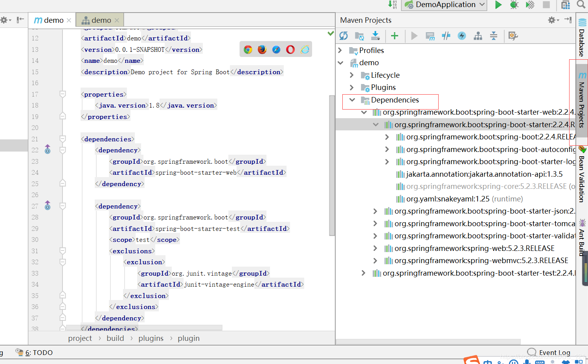Screen dimensions: 588x364
Task: Toggle Offline Mode in Maven toolbar
Action: pyautogui.click(x=446, y=36)
